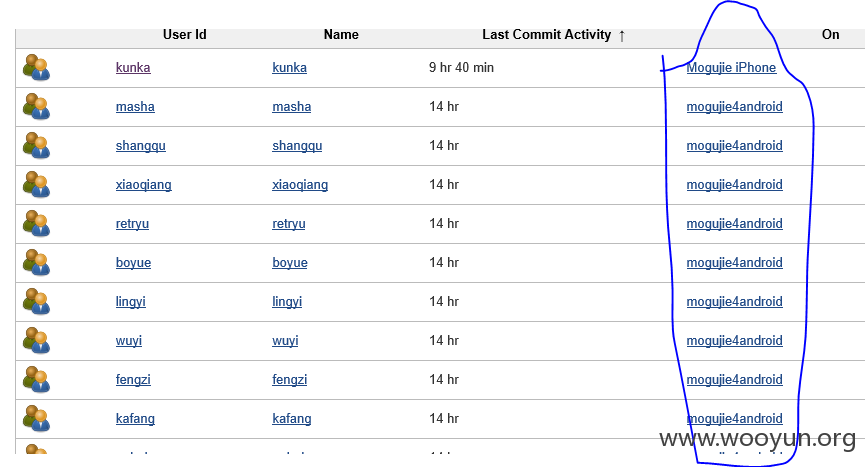865x467 pixels.
Task: Sort the table by Name column header
Action: pos(341,35)
